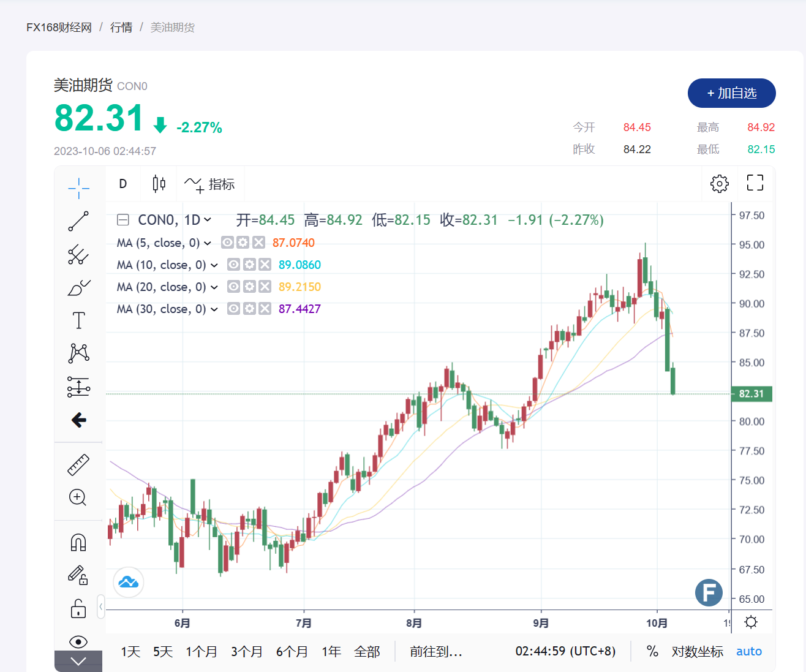Open chart settings gear icon

point(719,183)
